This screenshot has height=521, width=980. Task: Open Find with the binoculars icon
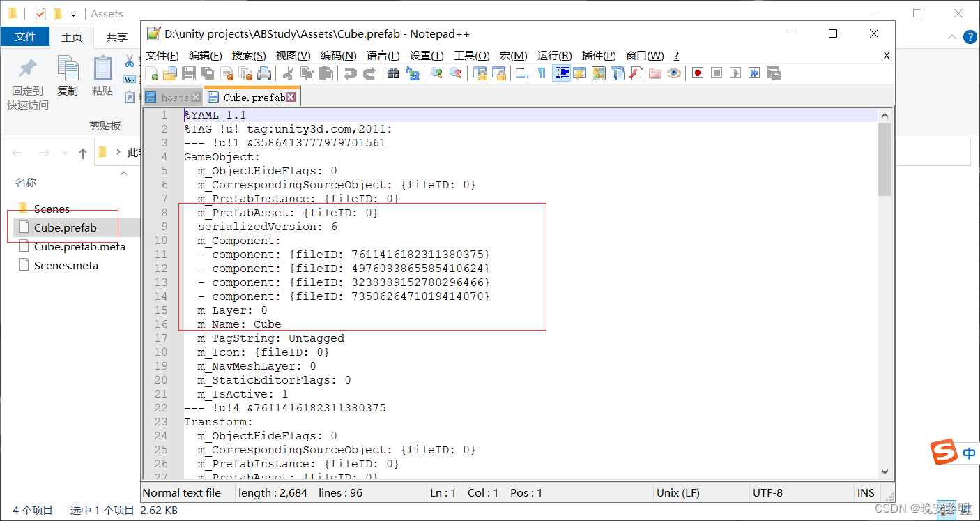pos(393,73)
